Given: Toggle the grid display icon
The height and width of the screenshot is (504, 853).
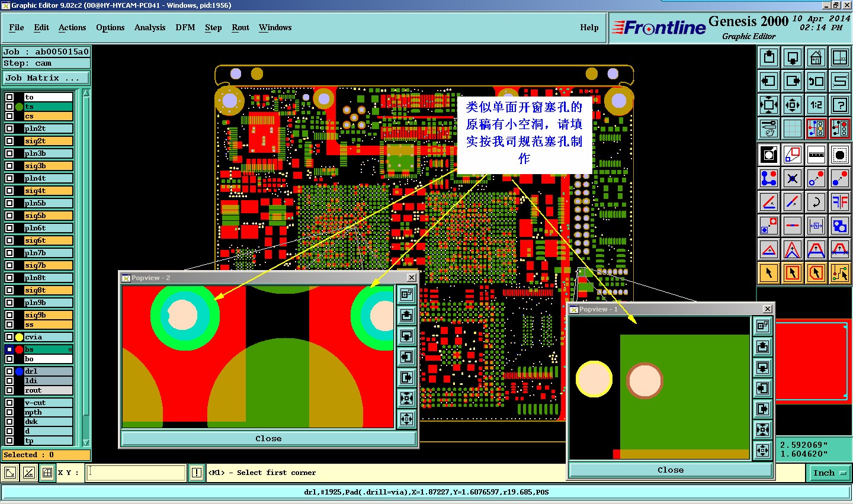Looking at the screenshot, I should [x=793, y=128].
